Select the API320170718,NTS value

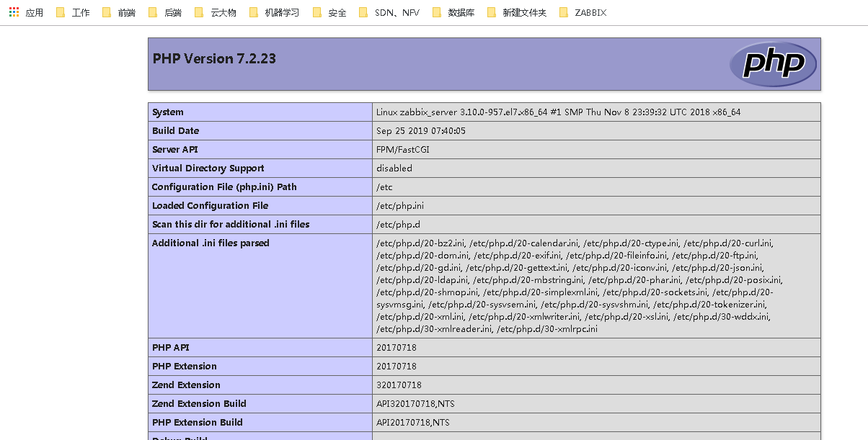[415, 404]
